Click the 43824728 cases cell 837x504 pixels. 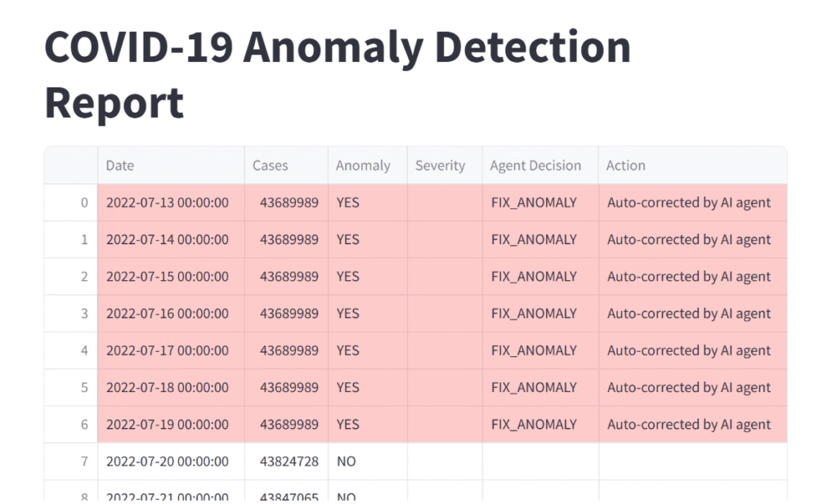click(289, 462)
